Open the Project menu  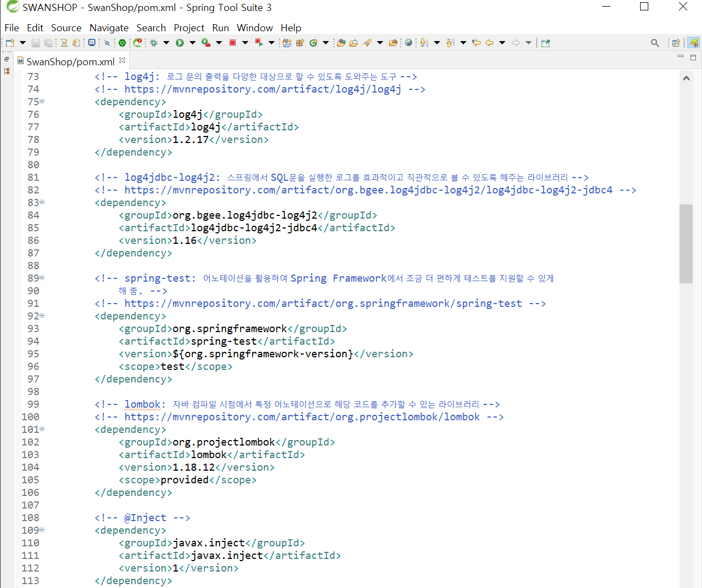[189, 28]
